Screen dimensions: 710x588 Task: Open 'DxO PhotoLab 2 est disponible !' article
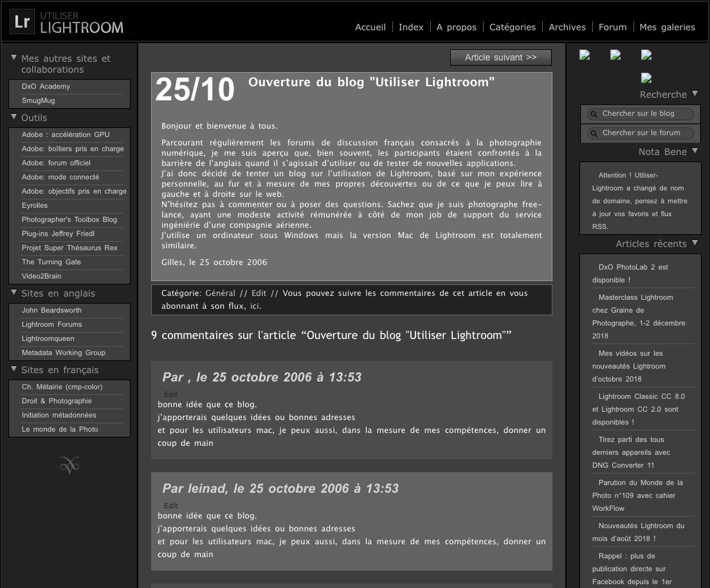tap(630, 273)
